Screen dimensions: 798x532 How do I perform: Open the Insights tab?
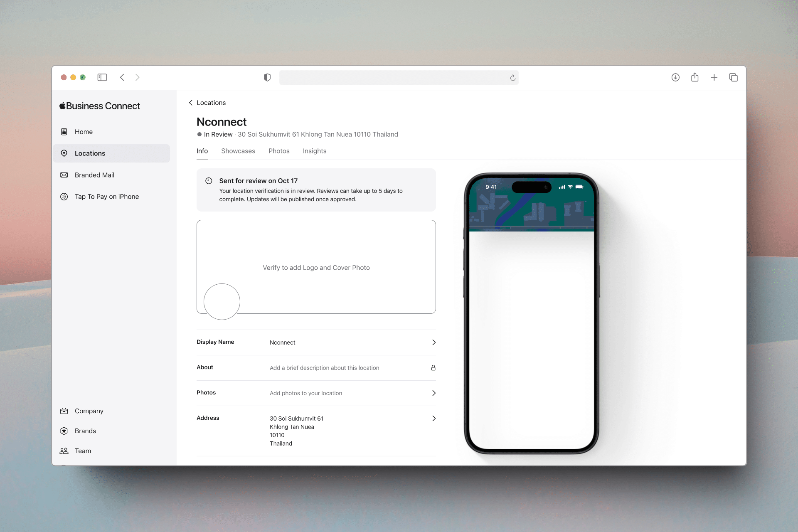point(315,151)
